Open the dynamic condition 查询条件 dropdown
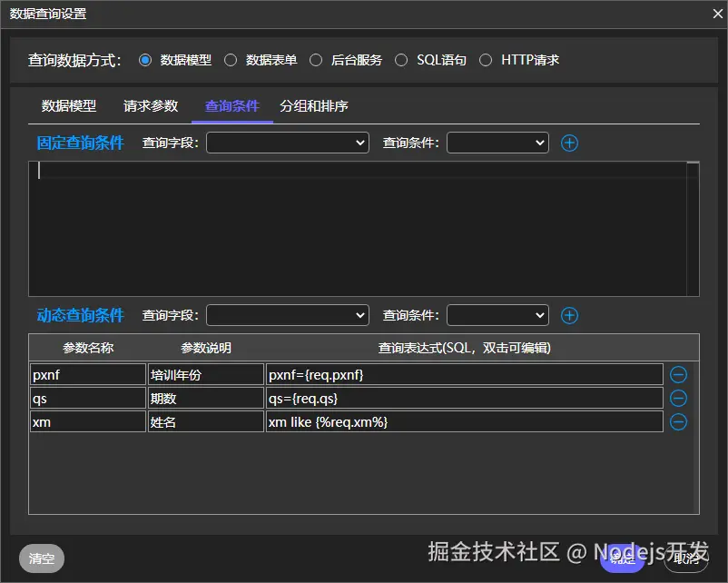This screenshot has height=583, width=728. pyautogui.click(x=497, y=315)
